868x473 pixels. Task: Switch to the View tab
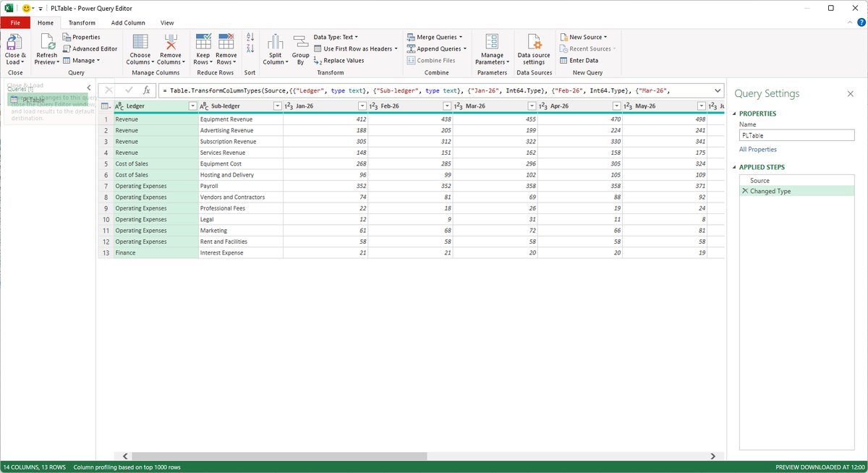167,22
